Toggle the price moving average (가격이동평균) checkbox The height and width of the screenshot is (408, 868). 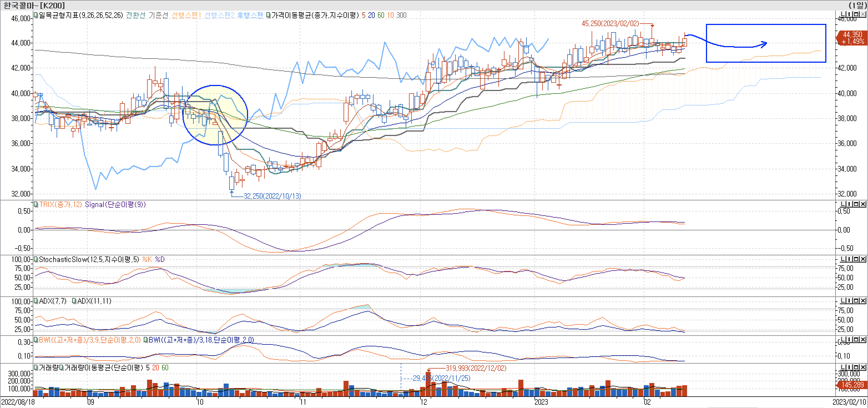coord(268,15)
